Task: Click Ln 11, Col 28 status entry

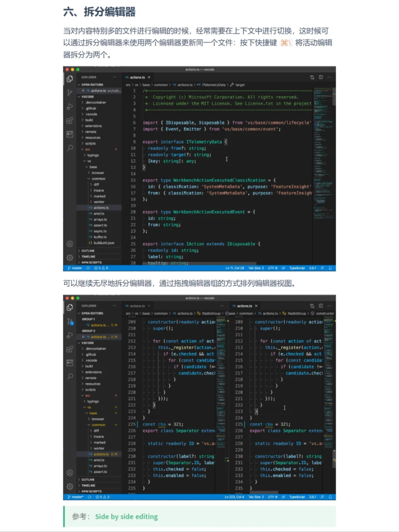Action: coord(235,268)
